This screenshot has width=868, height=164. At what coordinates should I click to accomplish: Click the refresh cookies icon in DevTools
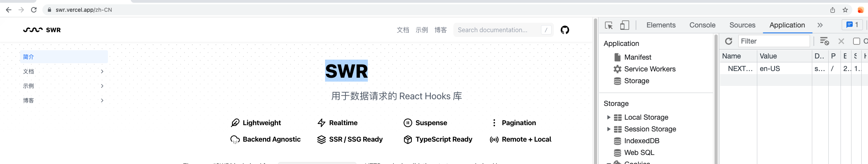click(x=729, y=41)
